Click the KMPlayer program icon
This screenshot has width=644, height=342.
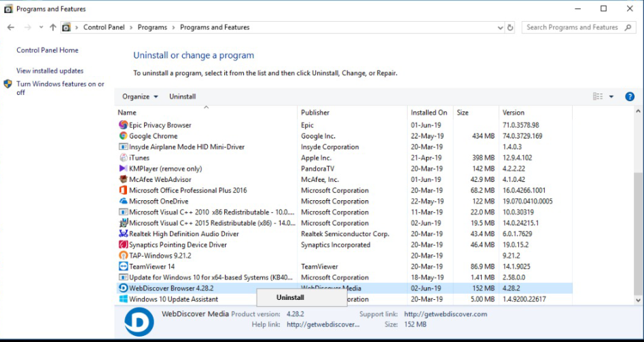(x=123, y=168)
